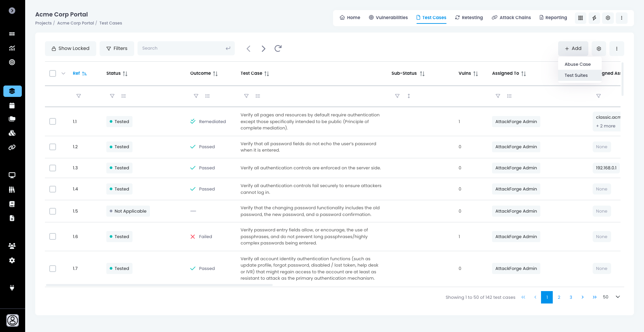Image resolution: width=644 pixels, height=332 pixels.
Task: Click the apps grid icon in top navigation
Action: [580, 18]
